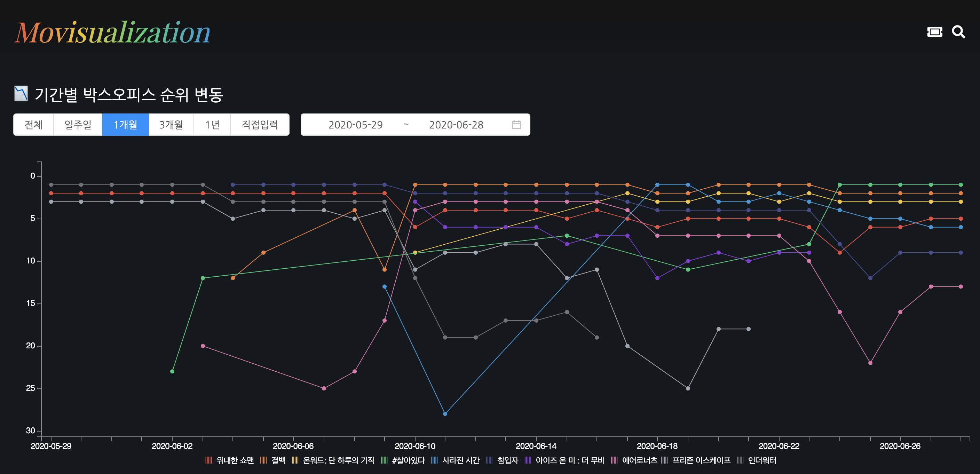Viewport: 980px width, 474px height.
Task: Open search with magnifier icon
Action: coord(958,32)
